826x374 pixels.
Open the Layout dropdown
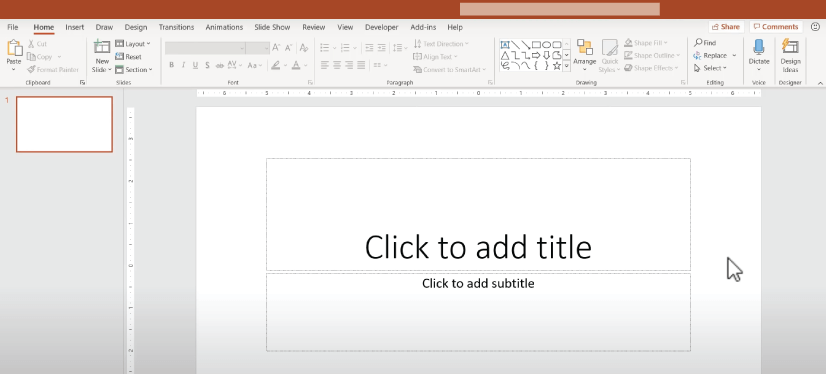pos(133,44)
